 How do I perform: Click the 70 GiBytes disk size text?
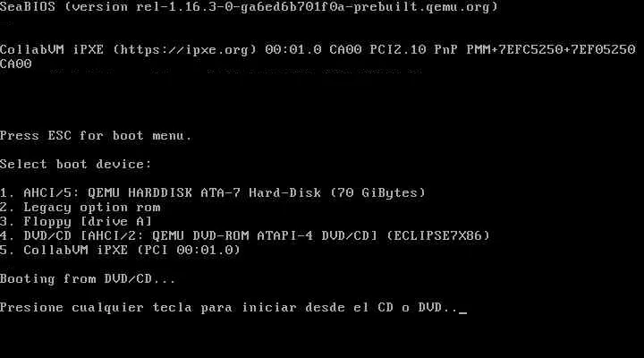377,192
